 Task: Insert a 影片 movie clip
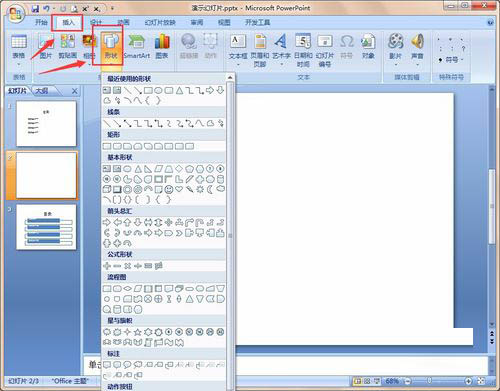point(396,50)
